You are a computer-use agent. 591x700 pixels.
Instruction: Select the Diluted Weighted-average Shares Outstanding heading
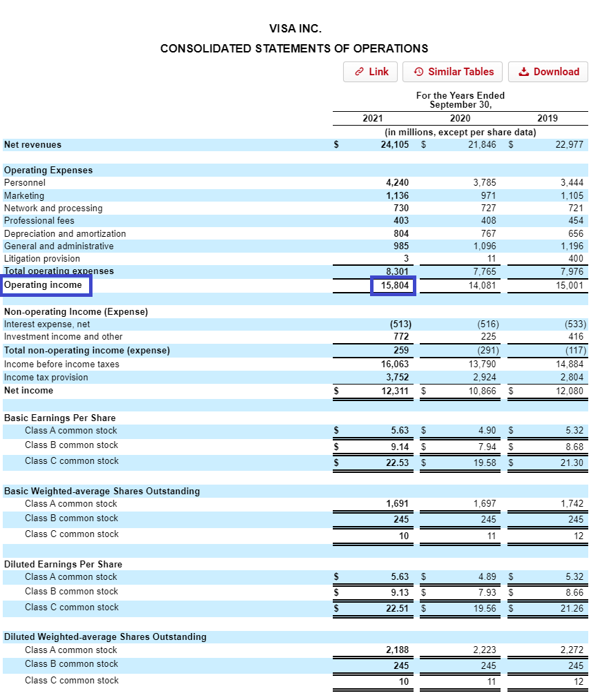click(105, 636)
